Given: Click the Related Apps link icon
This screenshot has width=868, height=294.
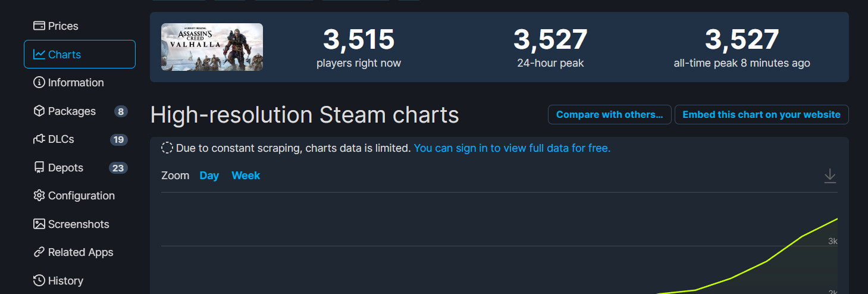Looking at the screenshot, I should click(39, 252).
